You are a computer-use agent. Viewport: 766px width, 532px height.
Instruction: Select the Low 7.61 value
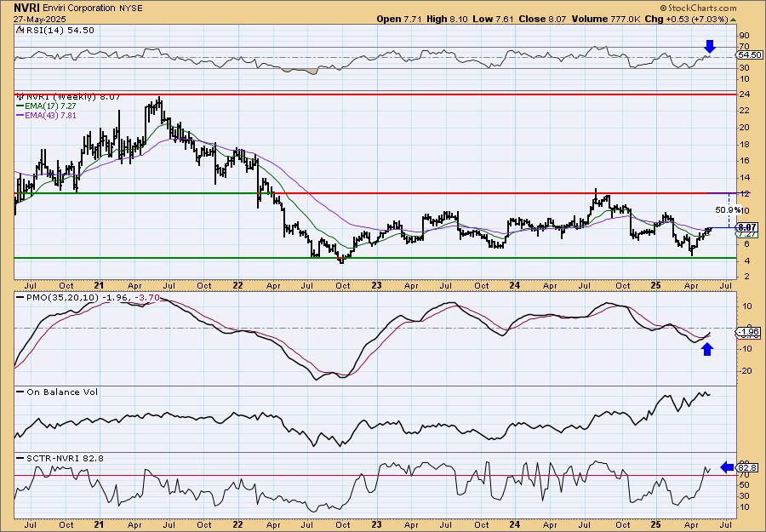click(x=493, y=19)
